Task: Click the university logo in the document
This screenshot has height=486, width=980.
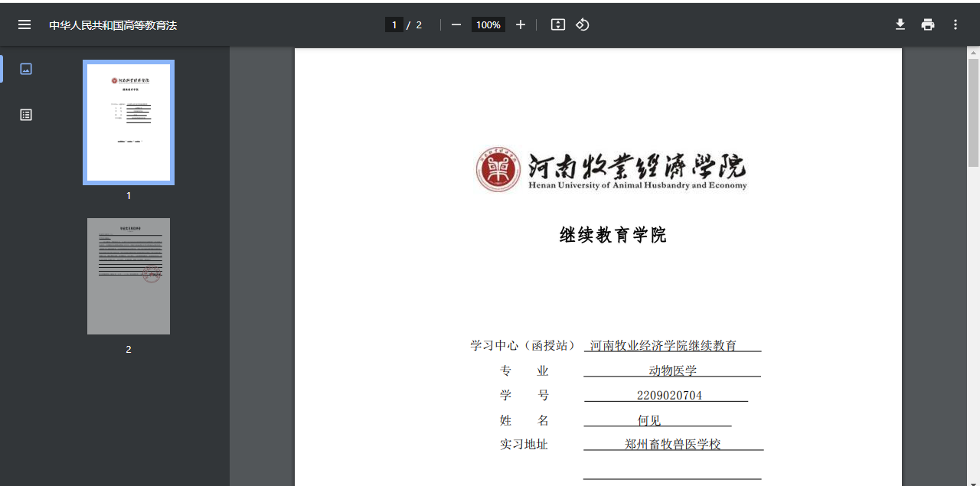Action: [498, 169]
